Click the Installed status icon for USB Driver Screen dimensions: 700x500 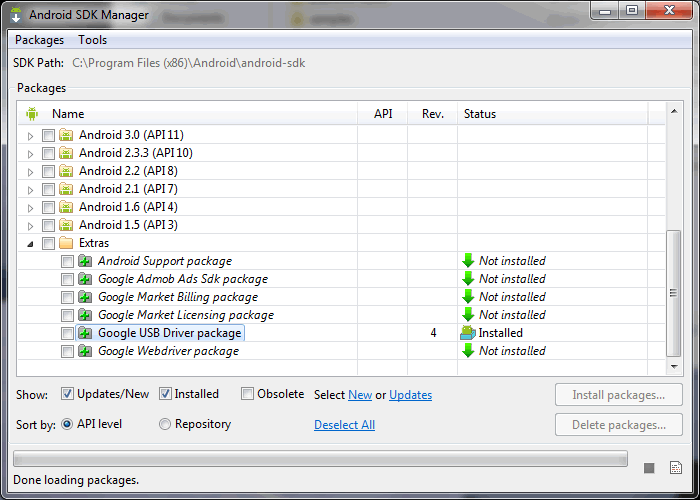[x=467, y=333]
